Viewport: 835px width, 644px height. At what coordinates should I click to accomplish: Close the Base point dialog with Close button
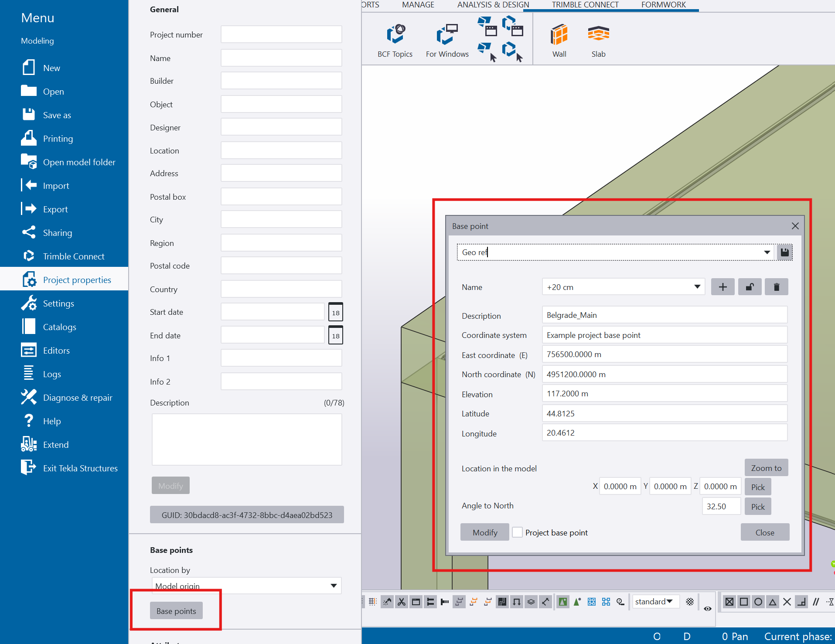[x=765, y=532]
